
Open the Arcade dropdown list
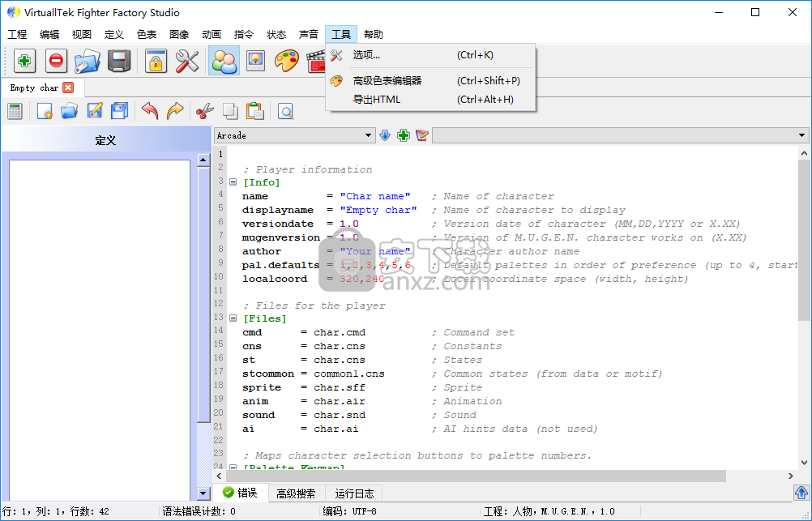pos(294,135)
